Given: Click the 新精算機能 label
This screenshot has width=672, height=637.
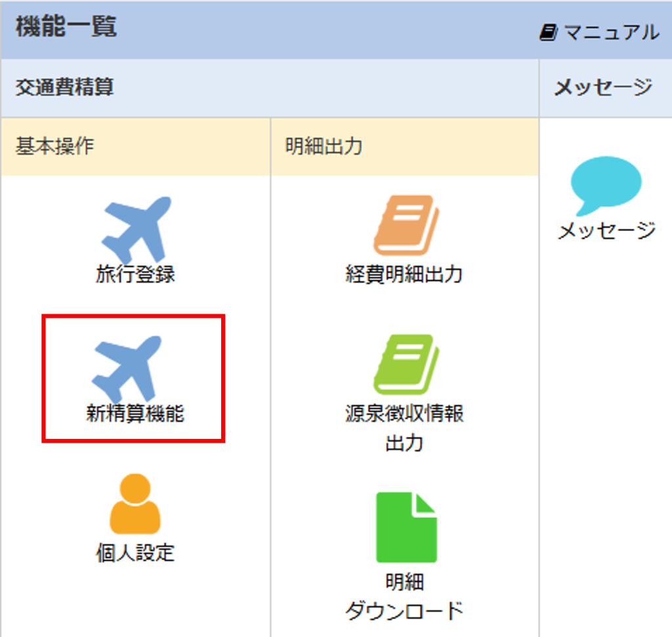Looking at the screenshot, I should click(x=135, y=413).
